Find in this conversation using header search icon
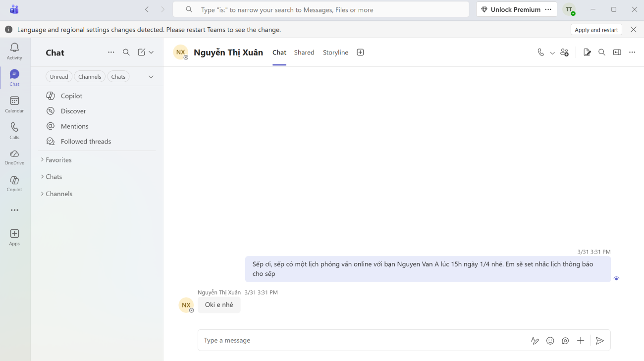The height and width of the screenshot is (361, 644). (x=602, y=52)
